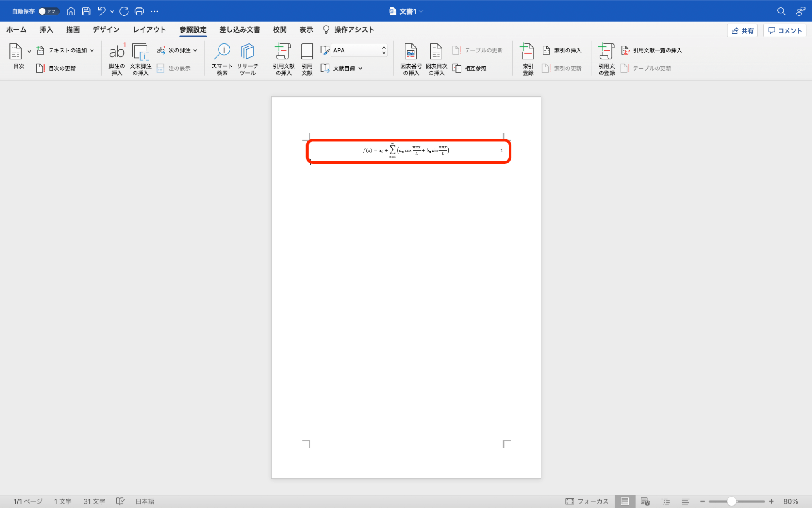The height and width of the screenshot is (508, 812).
Task: Click the Home icon in title bar
Action: [x=71, y=11]
